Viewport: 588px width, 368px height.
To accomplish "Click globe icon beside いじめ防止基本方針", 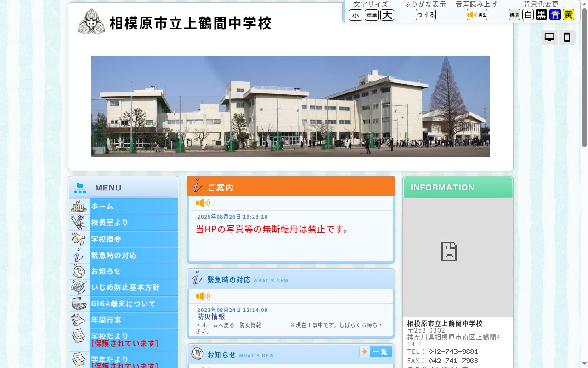I will (79, 287).
